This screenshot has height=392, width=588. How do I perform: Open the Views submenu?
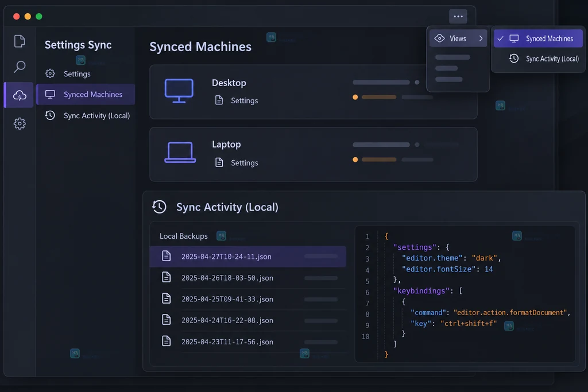coord(458,38)
